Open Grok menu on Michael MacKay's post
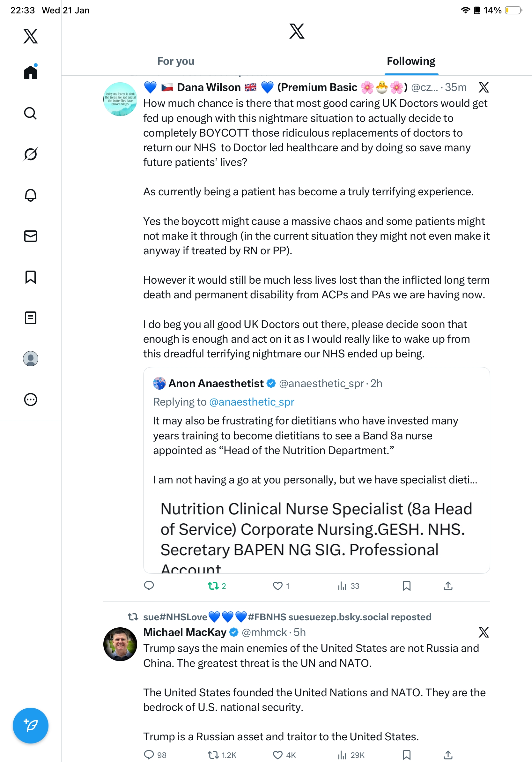 pyautogui.click(x=484, y=632)
